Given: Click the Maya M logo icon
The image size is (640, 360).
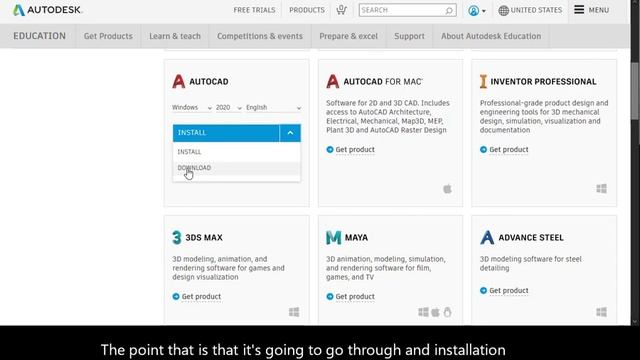Looking at the screenshot, I should click(x=333, y=238).
